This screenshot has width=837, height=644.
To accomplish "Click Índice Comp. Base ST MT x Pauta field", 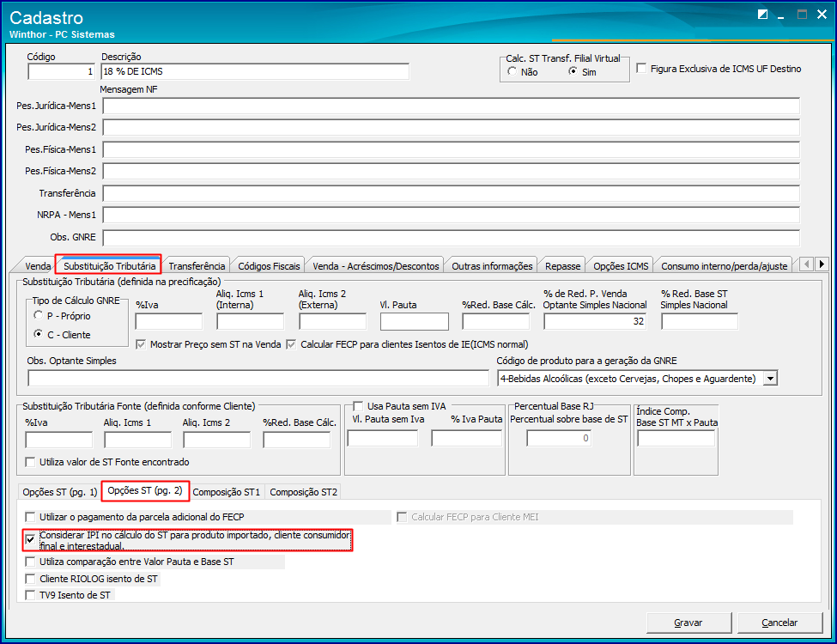I will click(676, 439).
